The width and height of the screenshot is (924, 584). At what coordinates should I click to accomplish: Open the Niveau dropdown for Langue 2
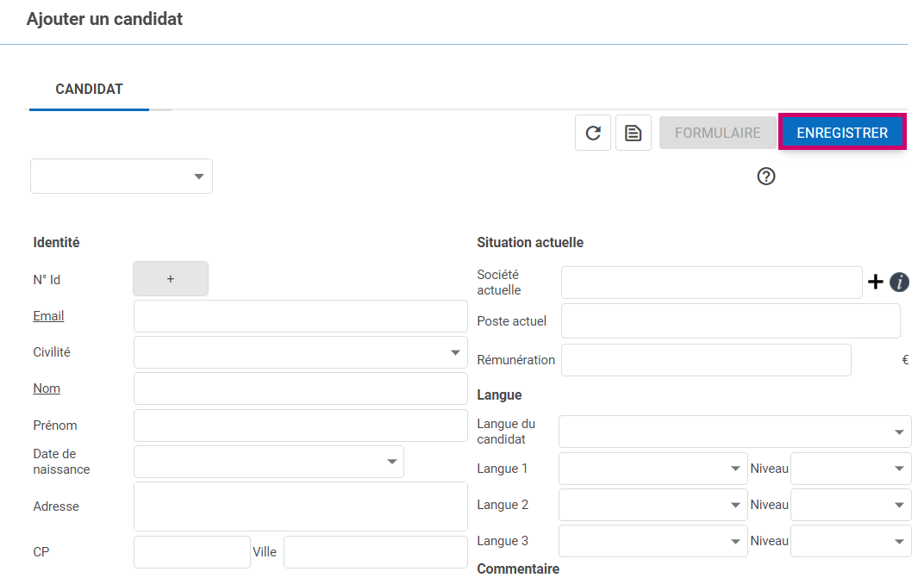tap(851, 505)
